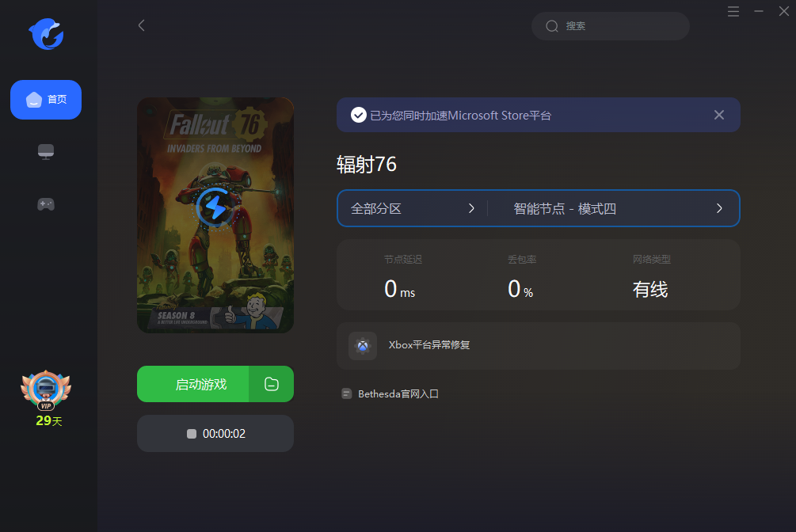Open the 全部分区 region selector
796x532 pixels.
tap(412, 209)
